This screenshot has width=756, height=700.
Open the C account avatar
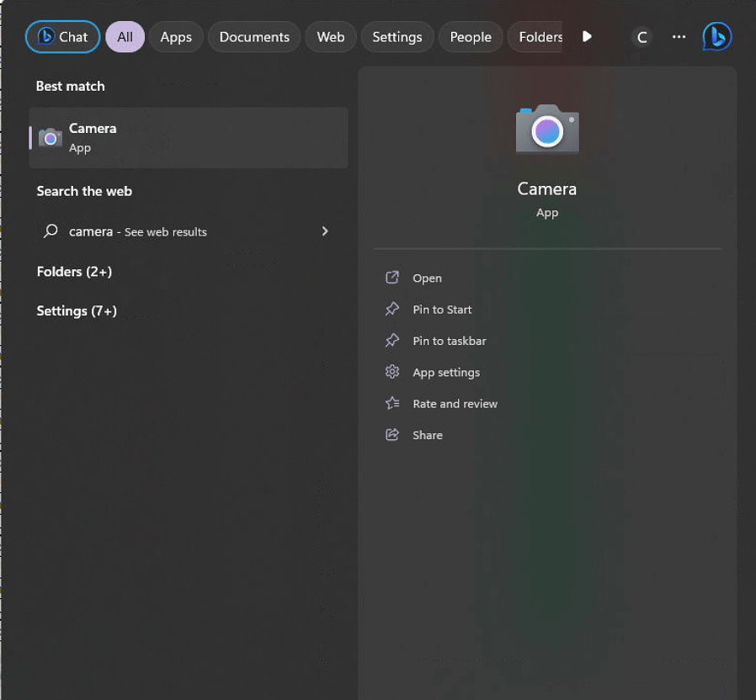click(x=642, y=37)
